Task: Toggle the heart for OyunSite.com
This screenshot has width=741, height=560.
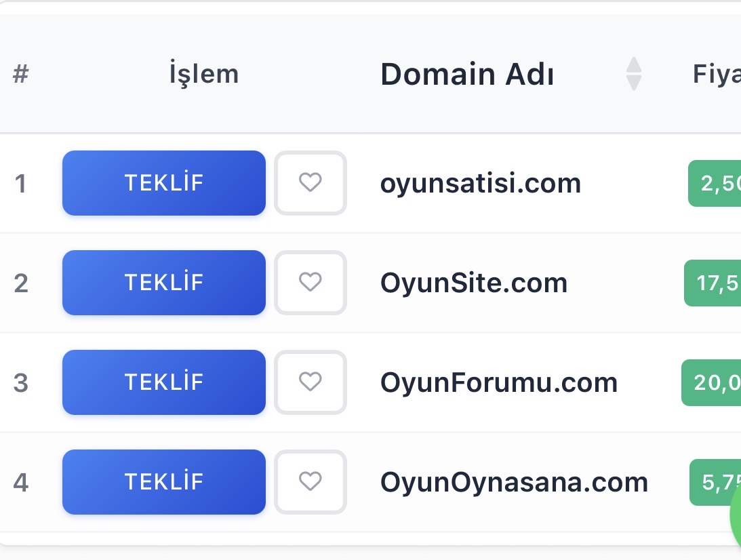Action: coord(311,283)
